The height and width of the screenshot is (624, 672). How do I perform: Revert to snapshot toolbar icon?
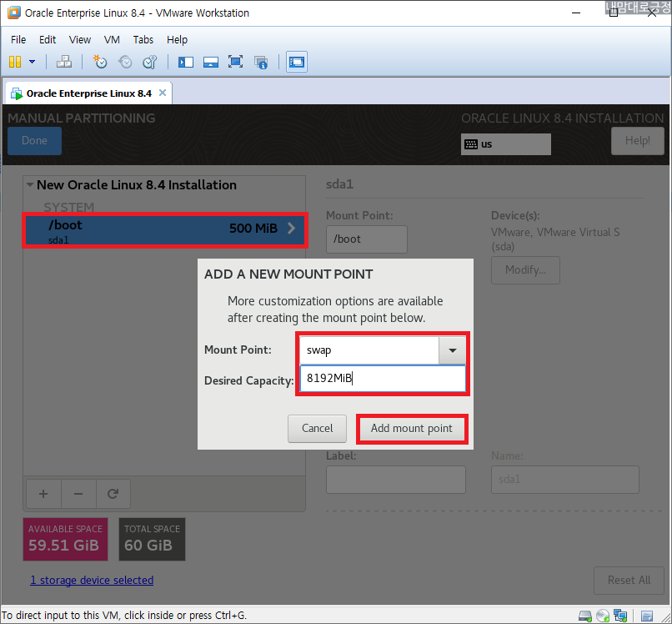pos(125,62)
